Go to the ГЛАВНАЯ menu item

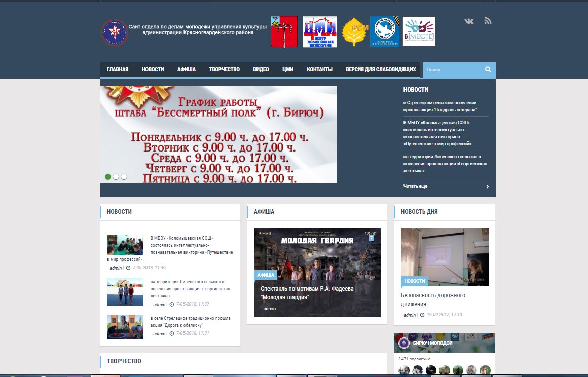coord(118,70)
